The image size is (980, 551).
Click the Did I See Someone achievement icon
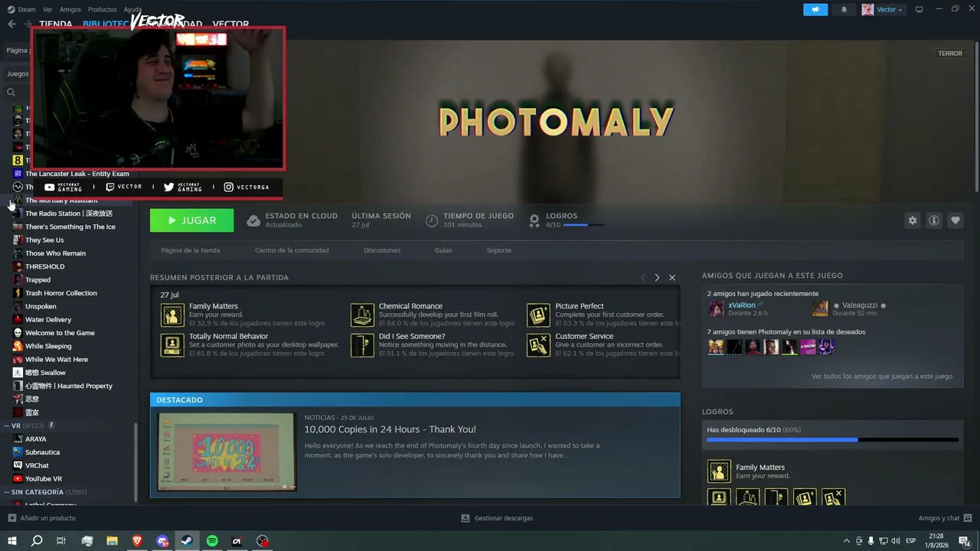362,345
